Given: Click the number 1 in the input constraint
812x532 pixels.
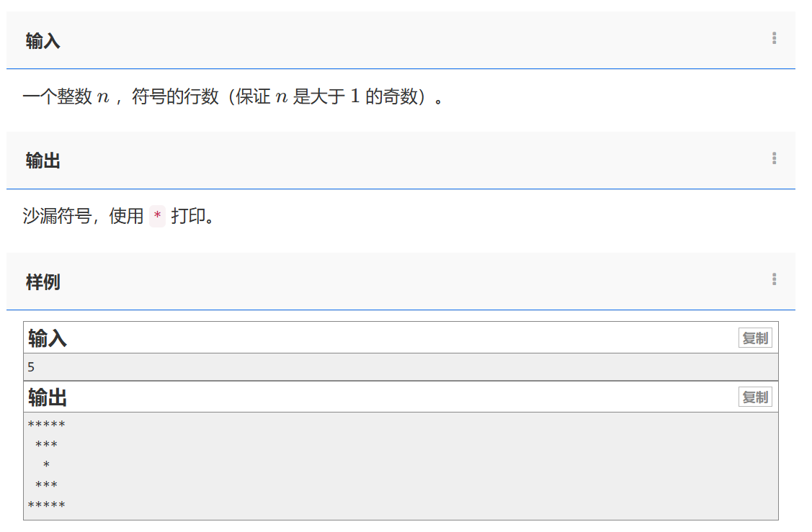Looking at the screenshot, I should (x=354, y=96).
